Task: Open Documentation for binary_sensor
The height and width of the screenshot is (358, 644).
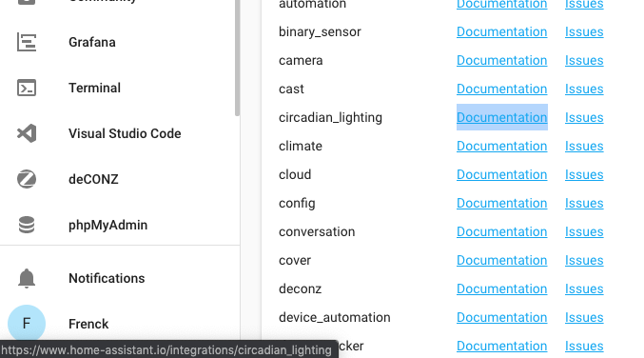Action: tap(502, 31)
